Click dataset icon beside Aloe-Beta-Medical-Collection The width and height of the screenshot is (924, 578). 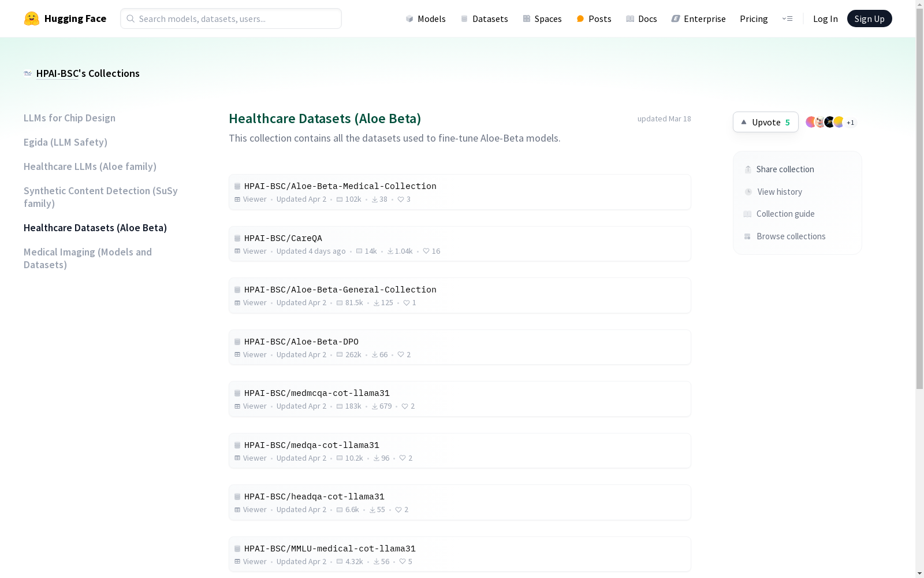[x=237, y=186]
